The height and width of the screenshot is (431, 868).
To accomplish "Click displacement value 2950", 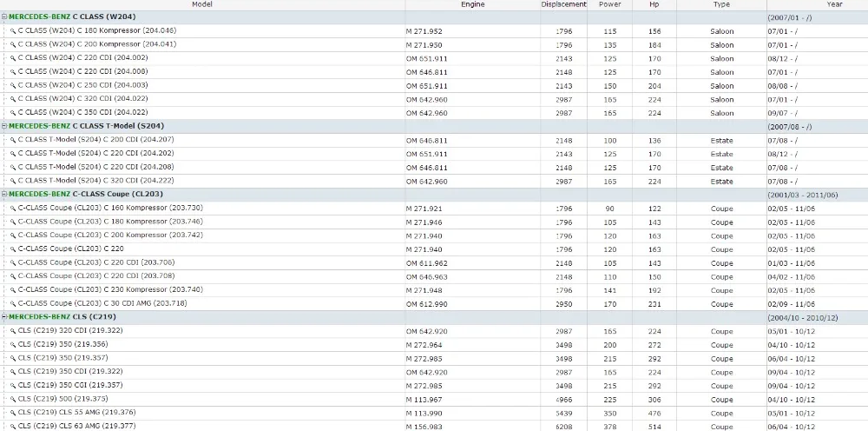I will (564, 305).
